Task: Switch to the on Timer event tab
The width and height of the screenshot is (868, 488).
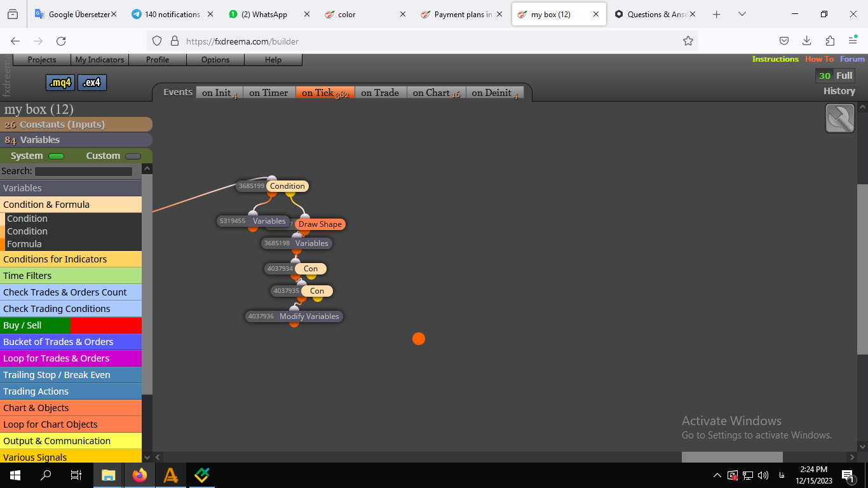Action: click(x=269, y=93)
